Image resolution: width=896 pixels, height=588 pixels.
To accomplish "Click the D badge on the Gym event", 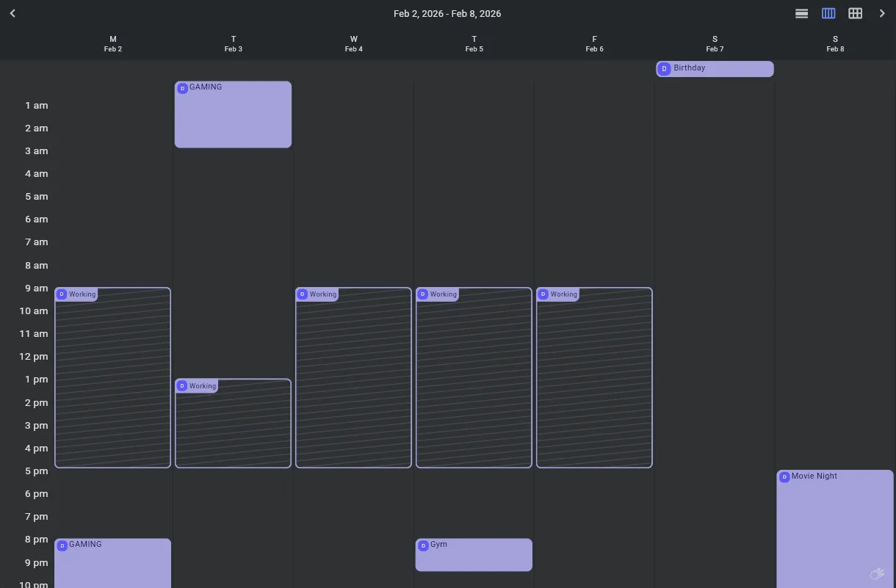I will point(423,545).
